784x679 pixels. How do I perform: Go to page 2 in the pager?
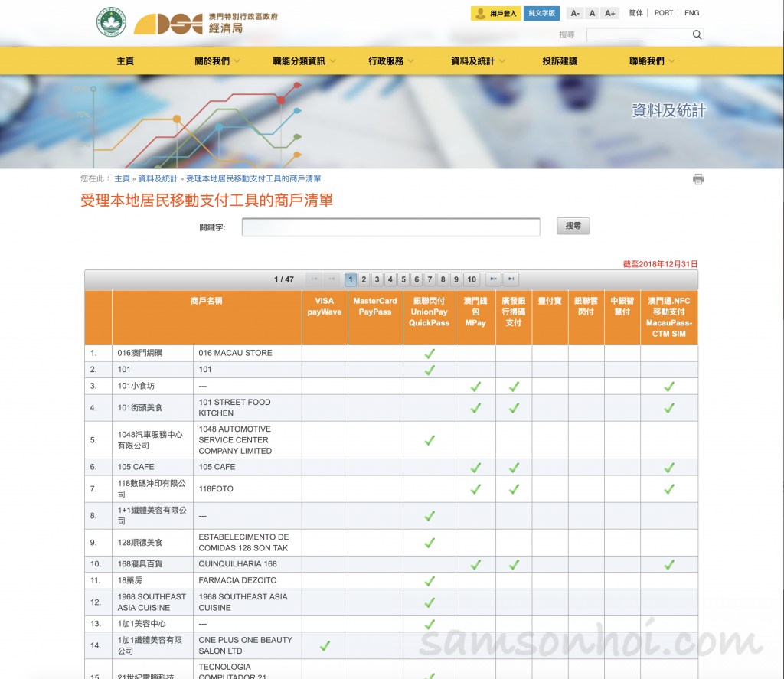coord(364,279)
